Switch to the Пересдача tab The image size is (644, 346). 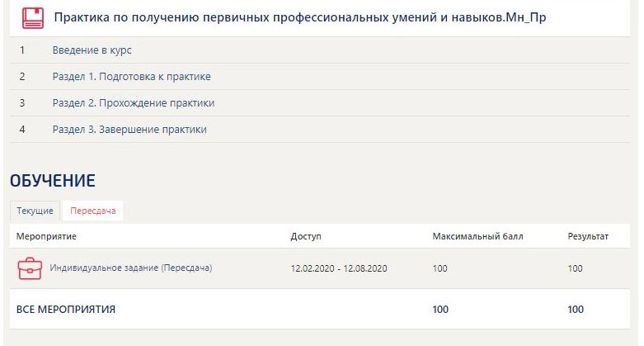pos(92,211)
